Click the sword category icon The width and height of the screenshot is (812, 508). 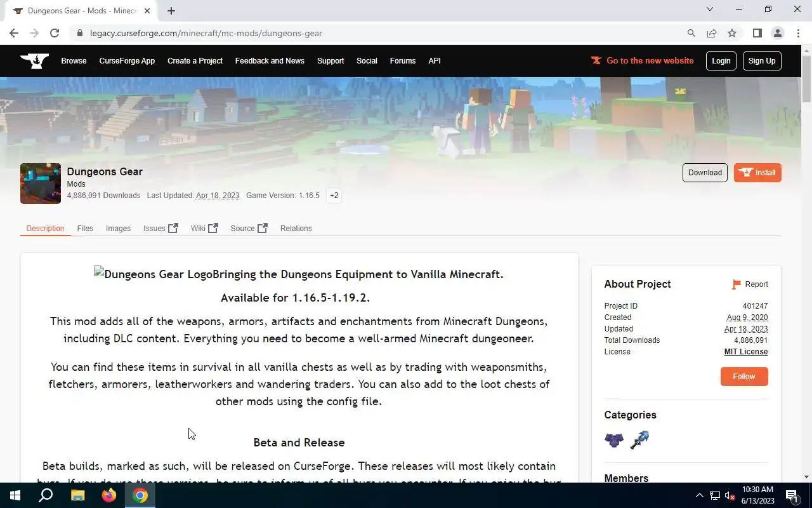[x=639, y=439]
